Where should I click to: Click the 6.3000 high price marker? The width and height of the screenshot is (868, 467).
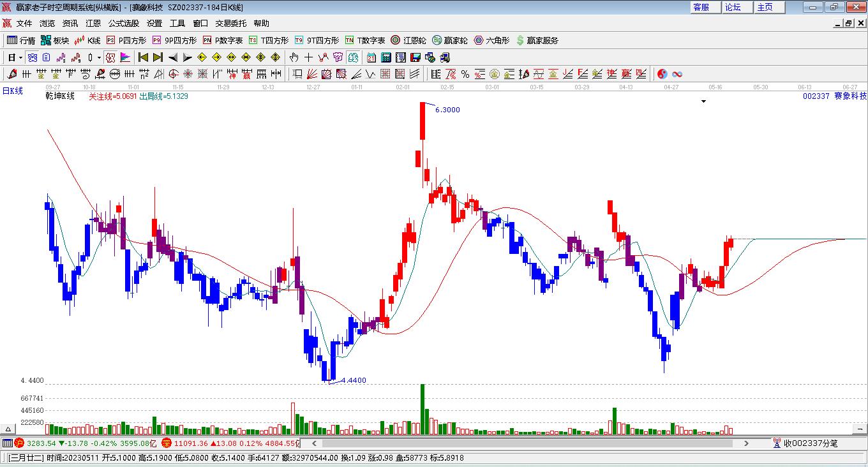point(447,110)
